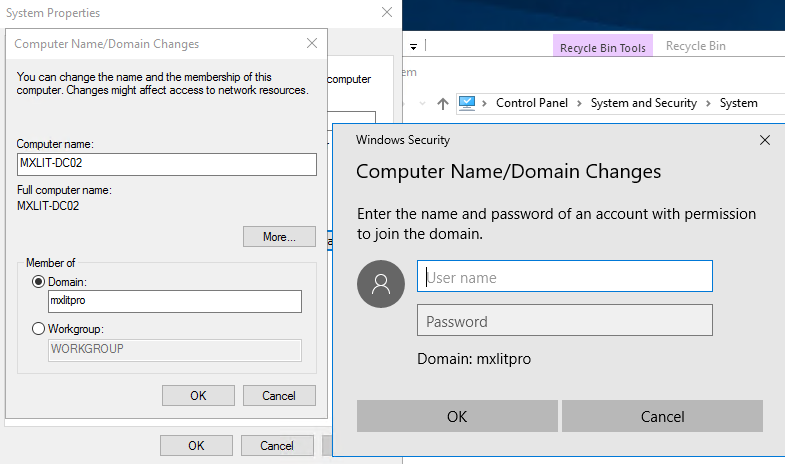
Task: Select the Domain radio button
Action: point(39,283)
